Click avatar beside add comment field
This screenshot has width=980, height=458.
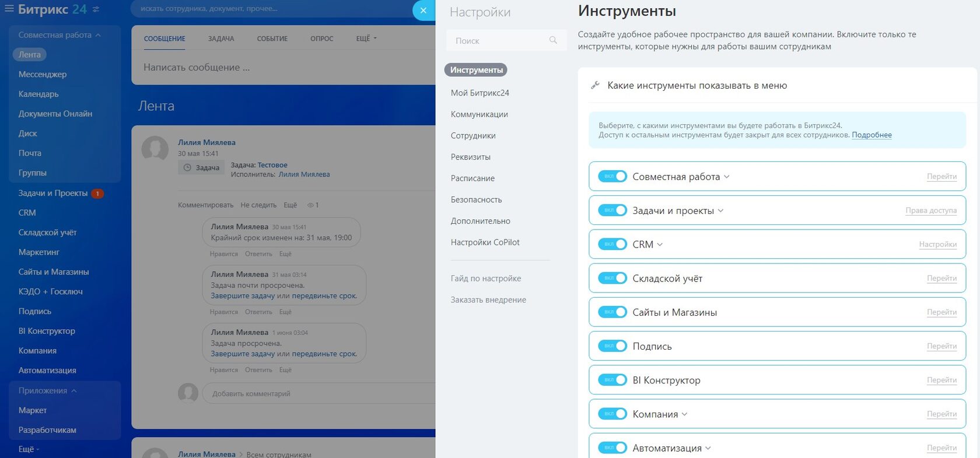click(x=188, y=393)
